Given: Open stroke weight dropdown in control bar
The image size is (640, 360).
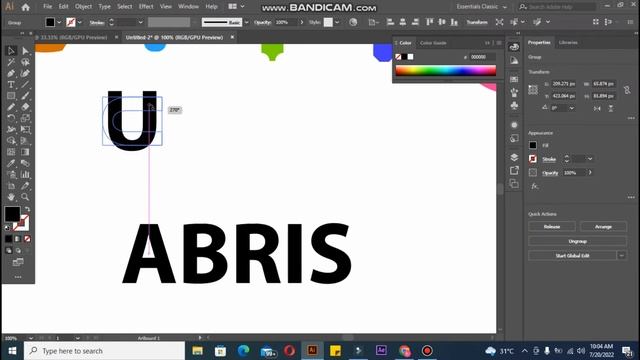Looking at the screenshot, I should point(140,22).
